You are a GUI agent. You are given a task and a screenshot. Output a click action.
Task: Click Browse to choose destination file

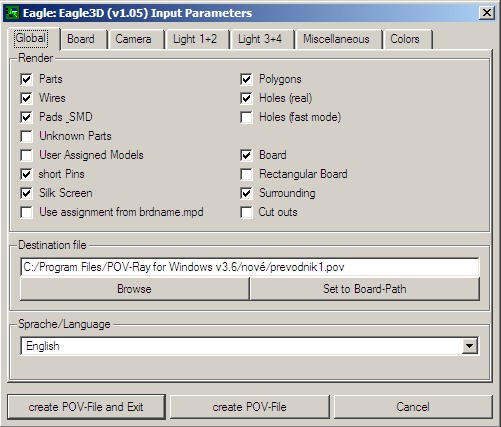135,289
